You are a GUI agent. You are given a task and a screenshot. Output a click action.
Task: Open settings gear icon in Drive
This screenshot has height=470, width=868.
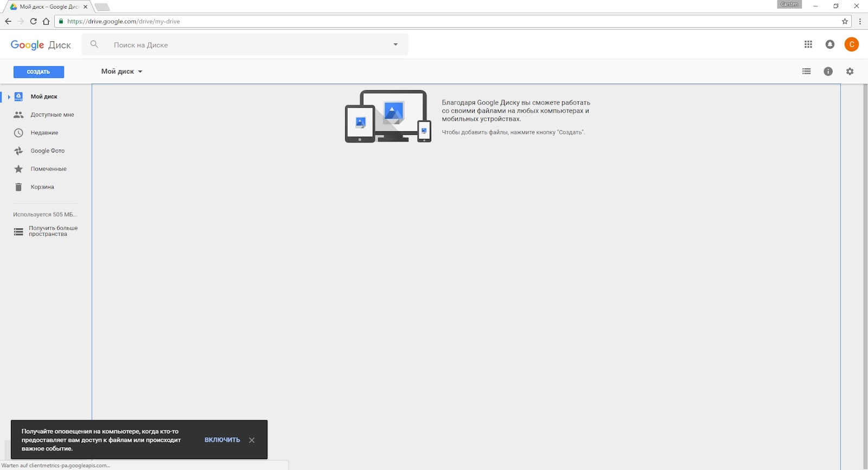(x=850, y=72)
